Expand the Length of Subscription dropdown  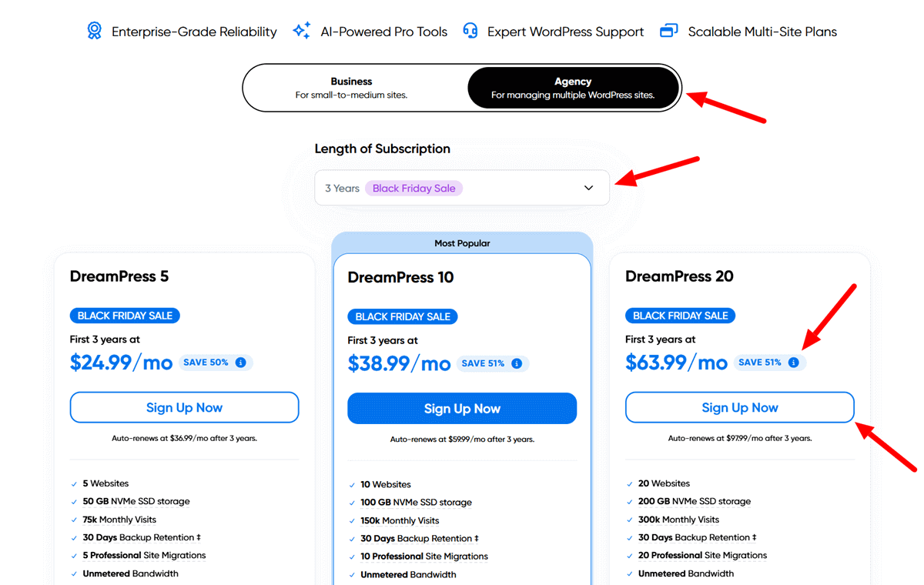pos(462,187)
